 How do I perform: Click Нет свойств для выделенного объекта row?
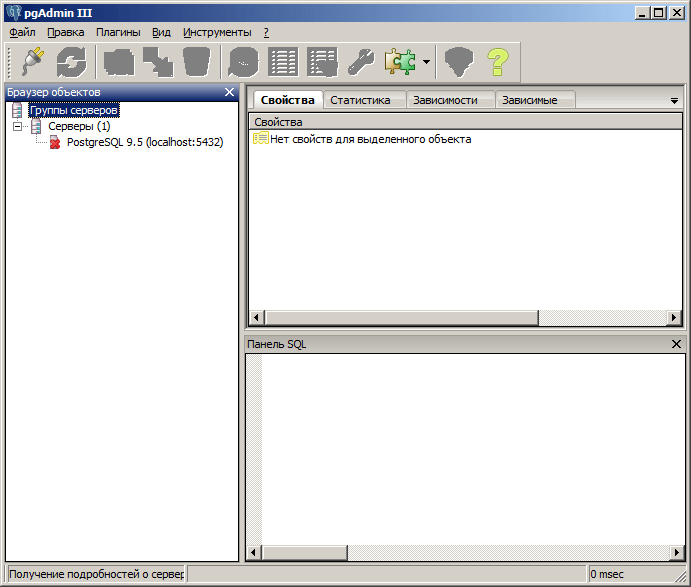click(x=370, y=139)
